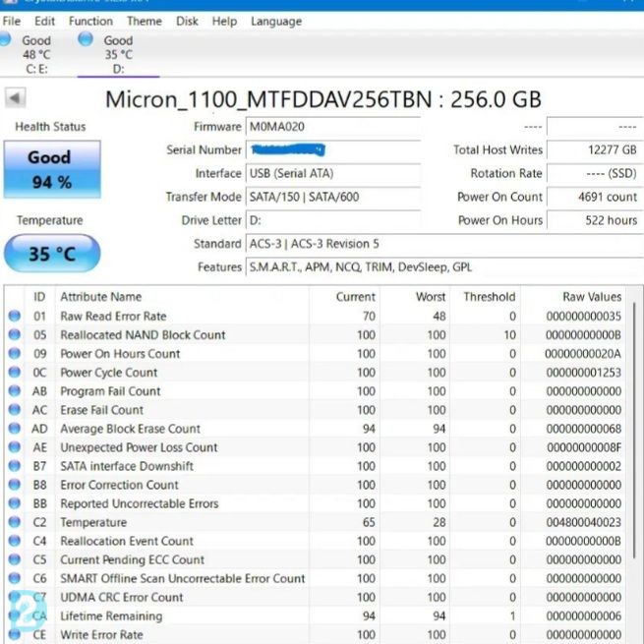Select the UDMA CRC Error Count name
This screenshot has width=644, height=644.
point(122,597)
